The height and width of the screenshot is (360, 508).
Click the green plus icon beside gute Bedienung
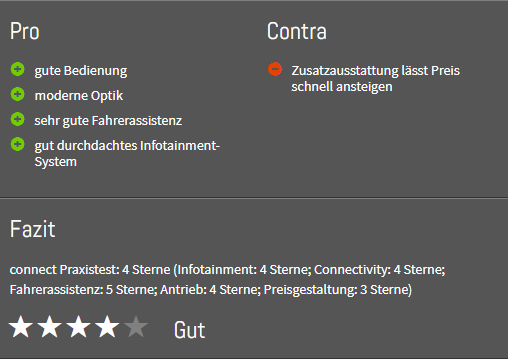coord(18,69)
